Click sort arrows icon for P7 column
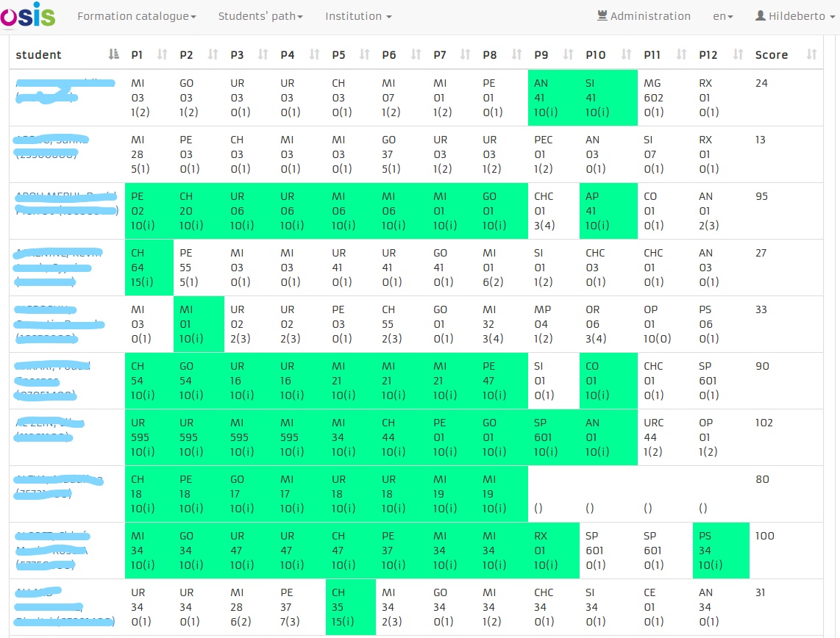Image resolution: width=840 pixels, height=638 pixels. pyautogui.click(x=465, y=54)
